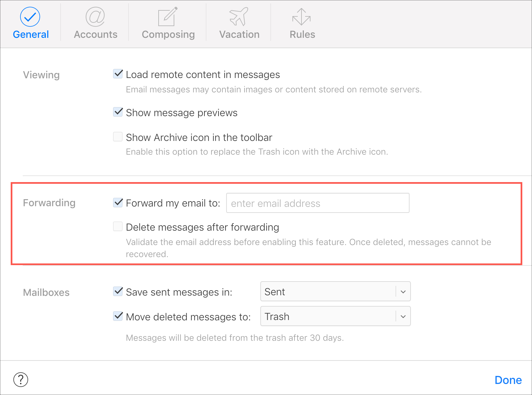Viewport: 532px width, 395px height.
Task: Open Accounts via the @ icon
Action: (95, 17)
